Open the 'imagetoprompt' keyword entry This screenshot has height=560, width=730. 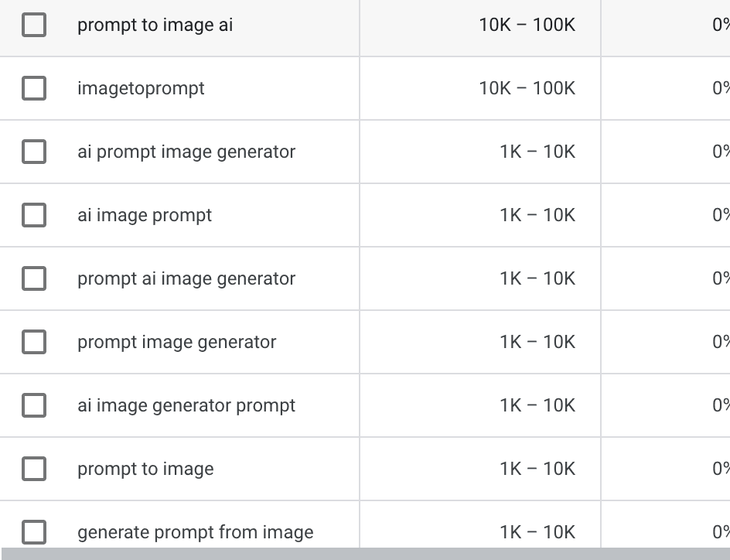141,88
